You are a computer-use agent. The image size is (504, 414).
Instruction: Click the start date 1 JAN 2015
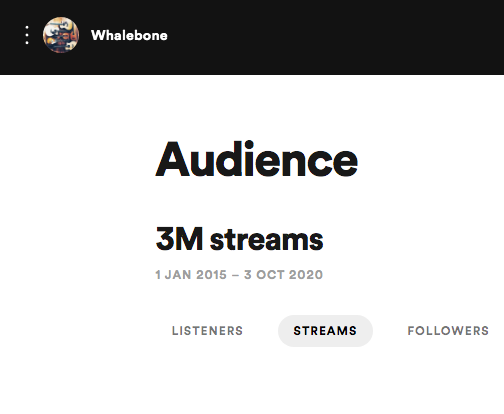pos(191,275)
